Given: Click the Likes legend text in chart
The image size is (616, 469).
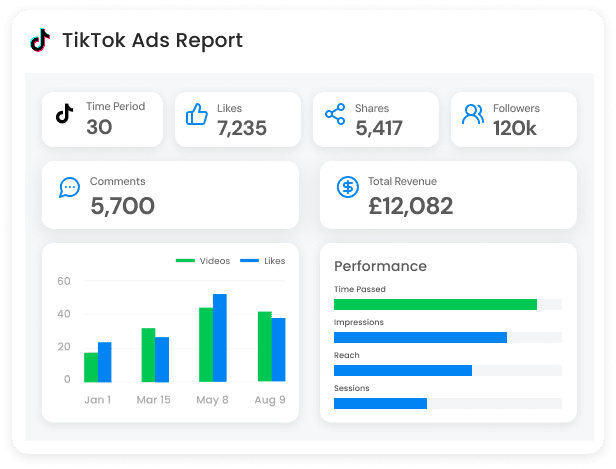Looking at the screenshot, I should [275, 261].
